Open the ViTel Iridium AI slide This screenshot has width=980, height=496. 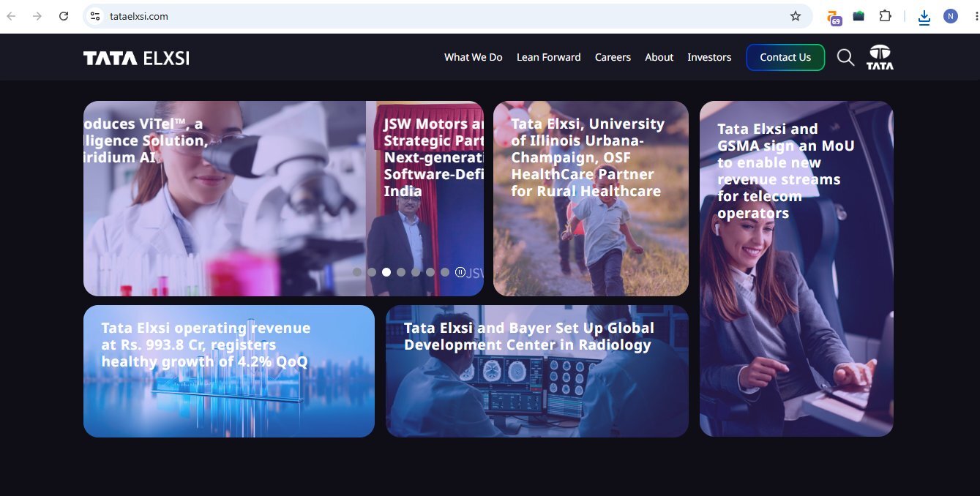click(225, 198)
